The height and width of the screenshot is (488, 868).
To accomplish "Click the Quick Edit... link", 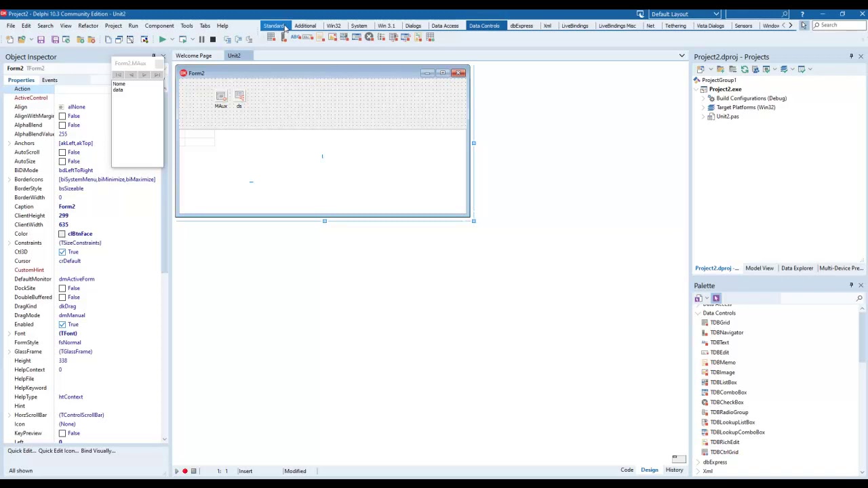I will coord(21,451).
